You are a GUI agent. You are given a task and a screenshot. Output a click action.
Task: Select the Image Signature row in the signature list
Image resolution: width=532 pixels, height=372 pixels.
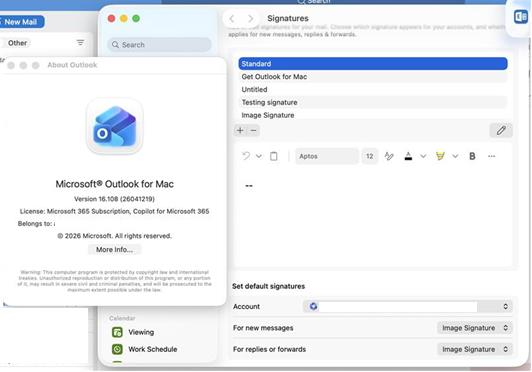pos(373,115)
